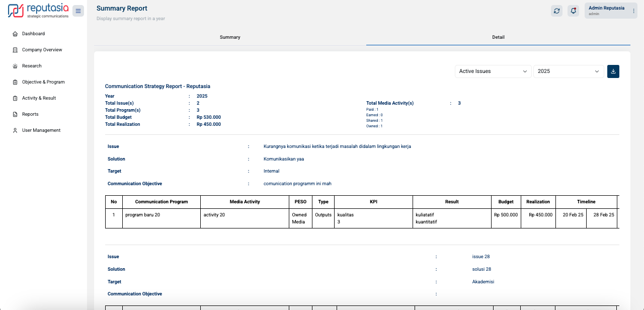Open Objective & Program section

pyautogui.click(x=43, y=82)
